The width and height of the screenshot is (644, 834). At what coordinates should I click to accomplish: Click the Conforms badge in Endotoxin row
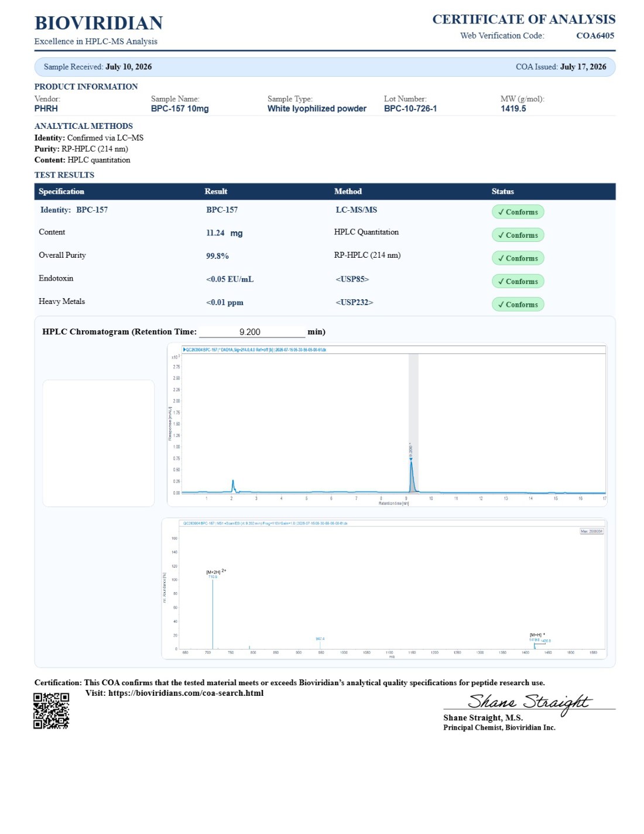click(518, 281)
